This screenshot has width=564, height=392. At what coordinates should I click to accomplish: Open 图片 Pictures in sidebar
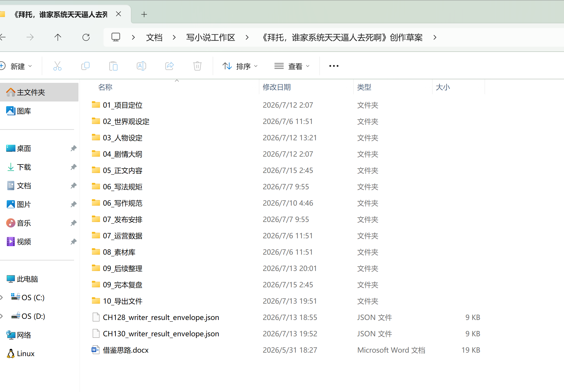click(39, 204)
